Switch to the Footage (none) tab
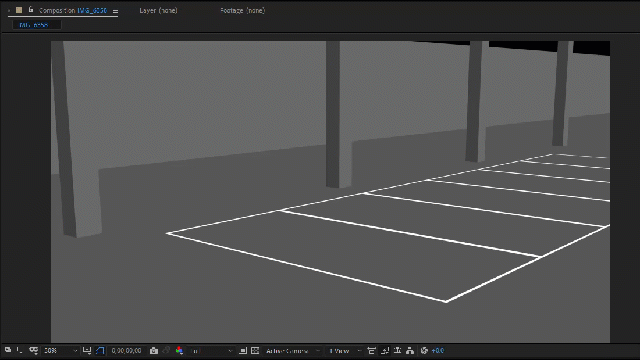The image size is (640, 360). point(242,11)
